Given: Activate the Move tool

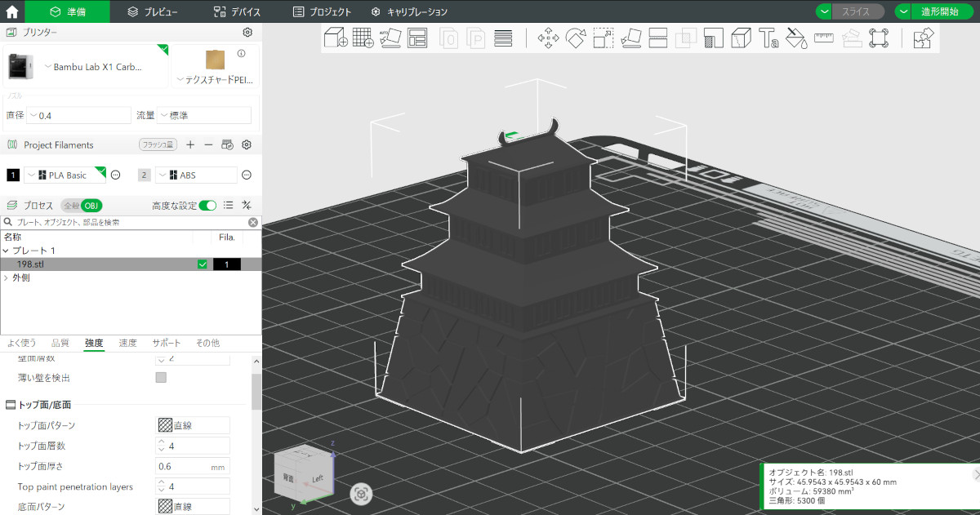Looking at the screenshot, I should coord(548,38).
